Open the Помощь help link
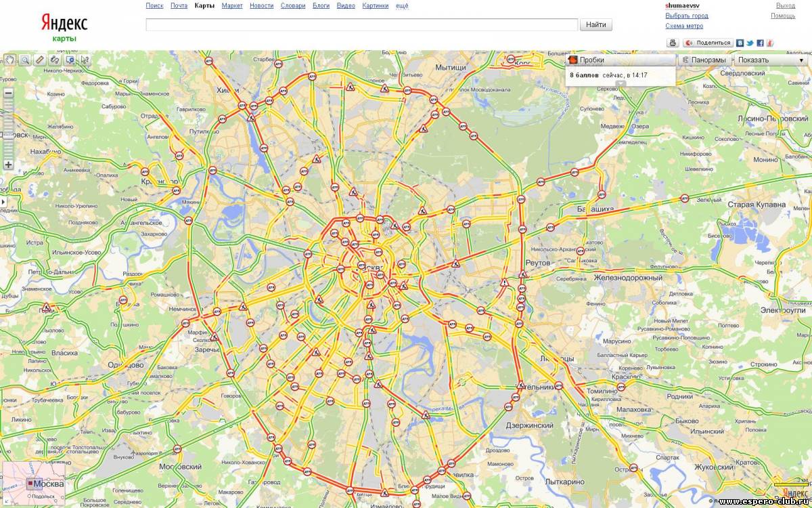Screen dimensions: 812x508 pos(783,16)
